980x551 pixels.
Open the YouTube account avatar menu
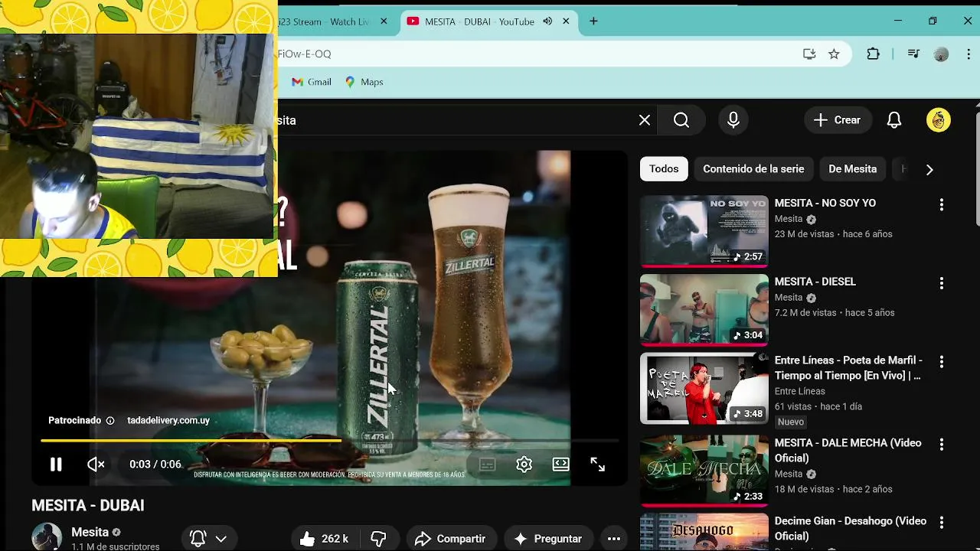[x=939, y=120]
